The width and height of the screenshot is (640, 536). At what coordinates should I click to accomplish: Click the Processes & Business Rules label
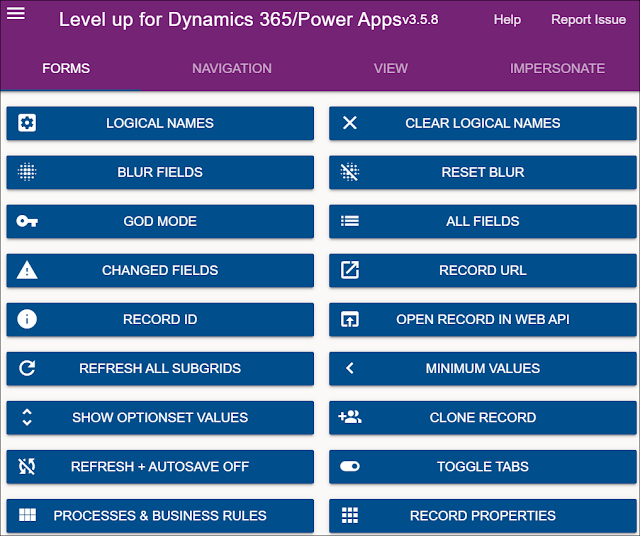coord(160,516)
